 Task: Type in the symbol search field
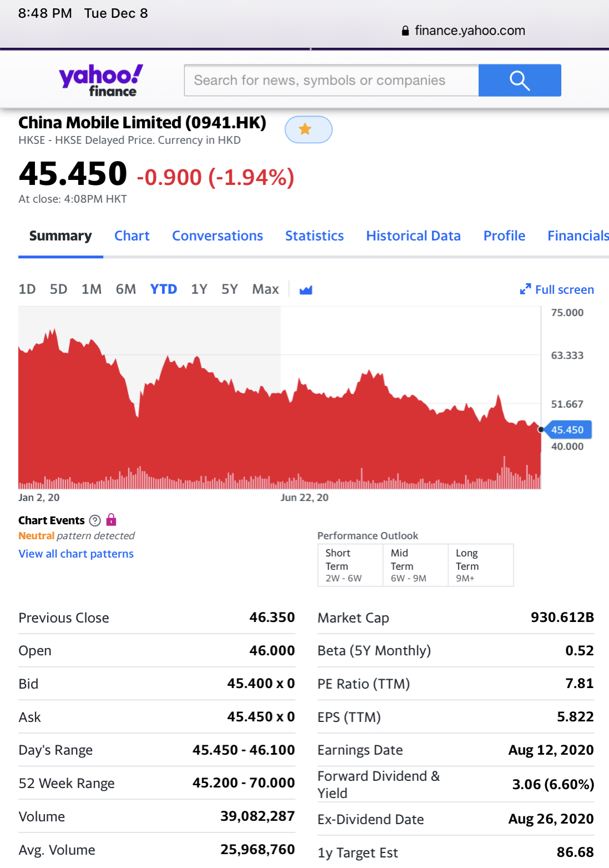tap(331, 81)
